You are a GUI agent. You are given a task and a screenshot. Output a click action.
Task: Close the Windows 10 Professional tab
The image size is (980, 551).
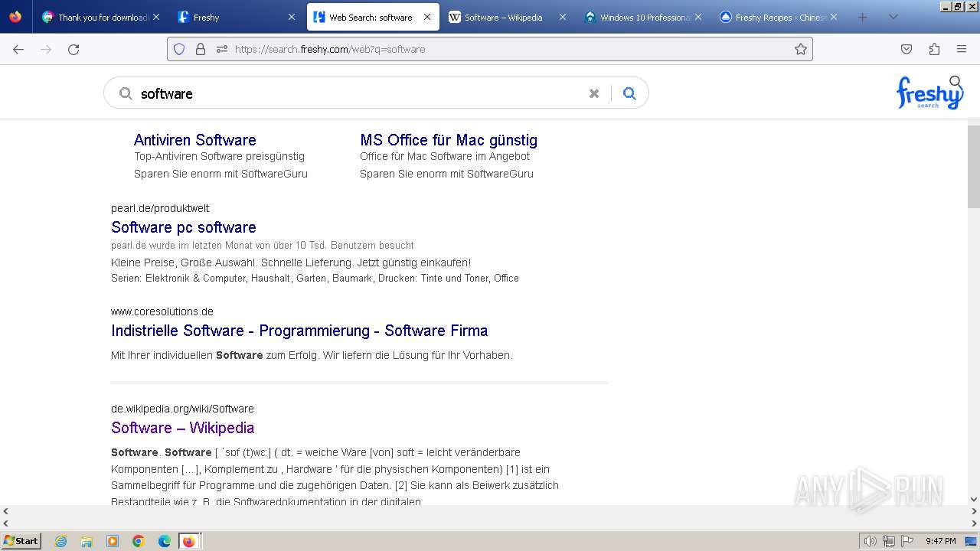[x=698, y=17]
